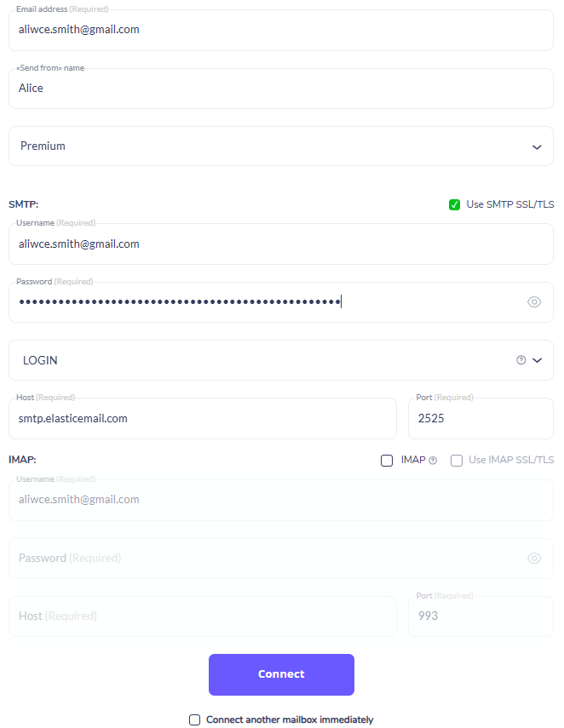Screen dimensions: 564x728
Task: Edit the SMTP Host field
Action: [203, 418]
